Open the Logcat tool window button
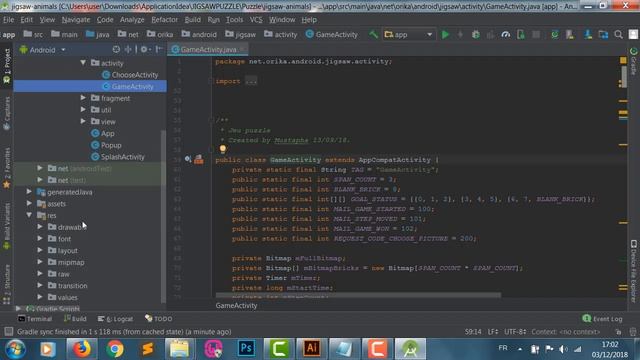The image size is (640, 360). (116, 319)
